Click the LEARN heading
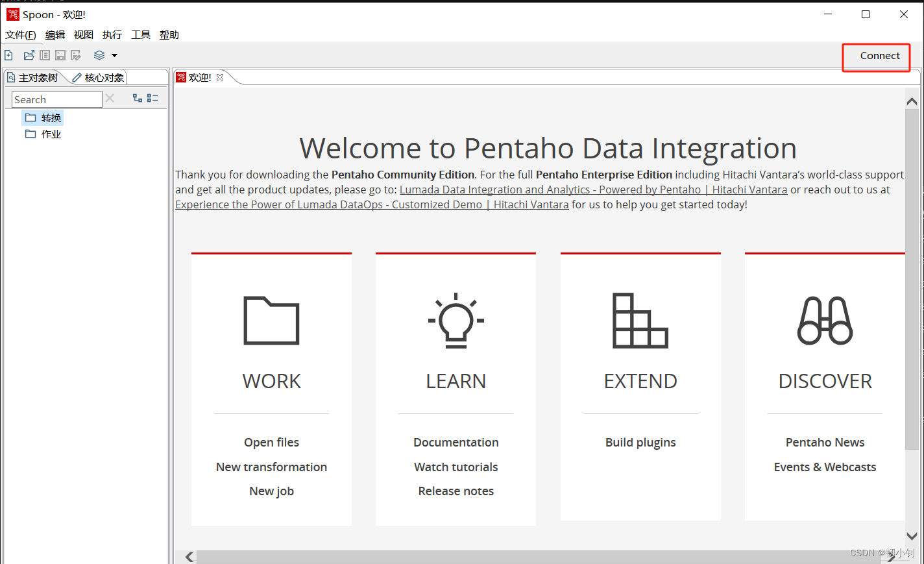The width and height of the screenshot is (924, 564). [456, 381]
